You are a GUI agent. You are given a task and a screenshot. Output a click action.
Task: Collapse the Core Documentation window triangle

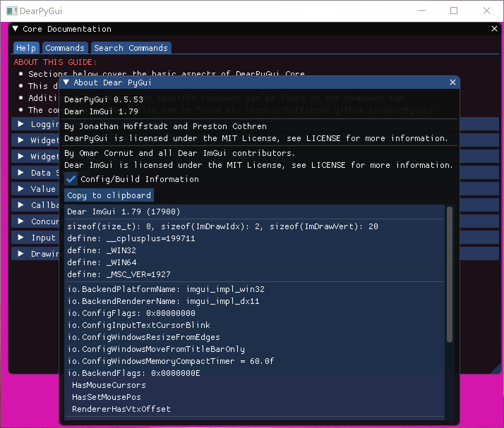click(x=15, y=29)
